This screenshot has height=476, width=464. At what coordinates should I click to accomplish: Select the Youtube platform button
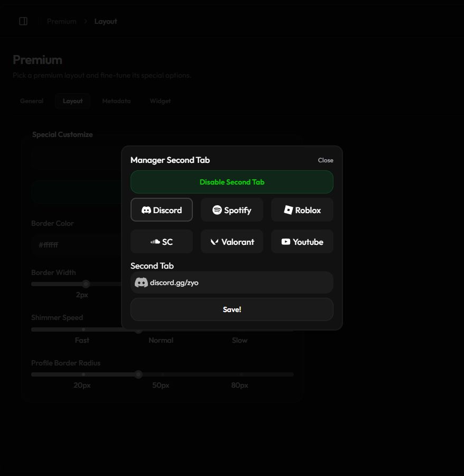point(302,242)
